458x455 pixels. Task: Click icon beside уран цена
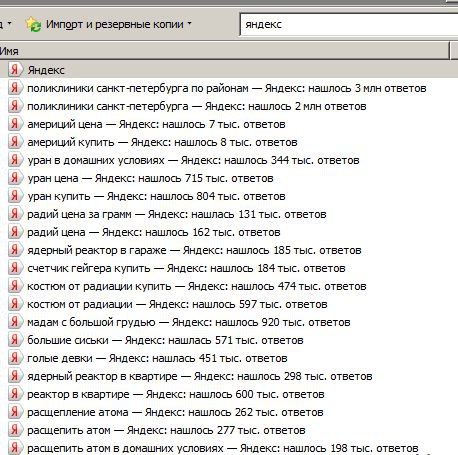click(x=15, y=178)
